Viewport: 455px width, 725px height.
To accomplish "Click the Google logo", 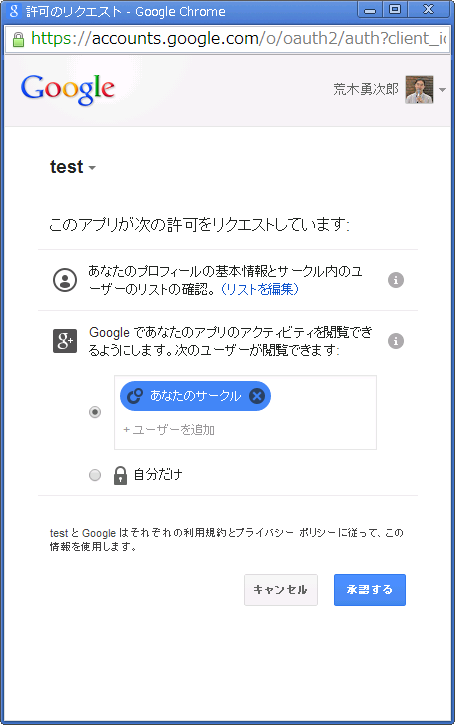I will point(68,89).
